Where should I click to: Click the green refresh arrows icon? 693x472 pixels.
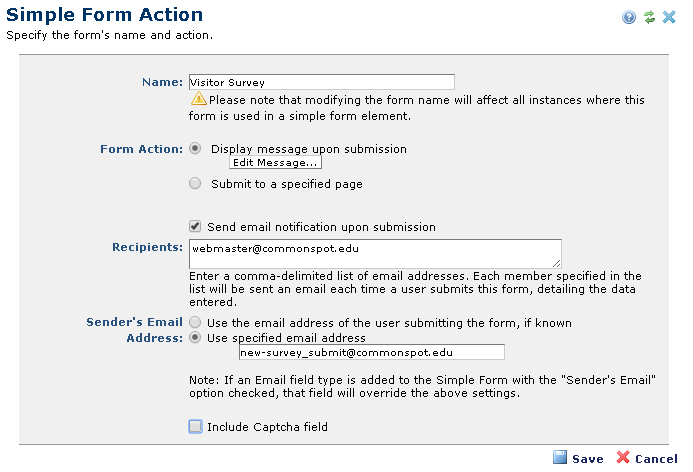[x=649, y=17]
